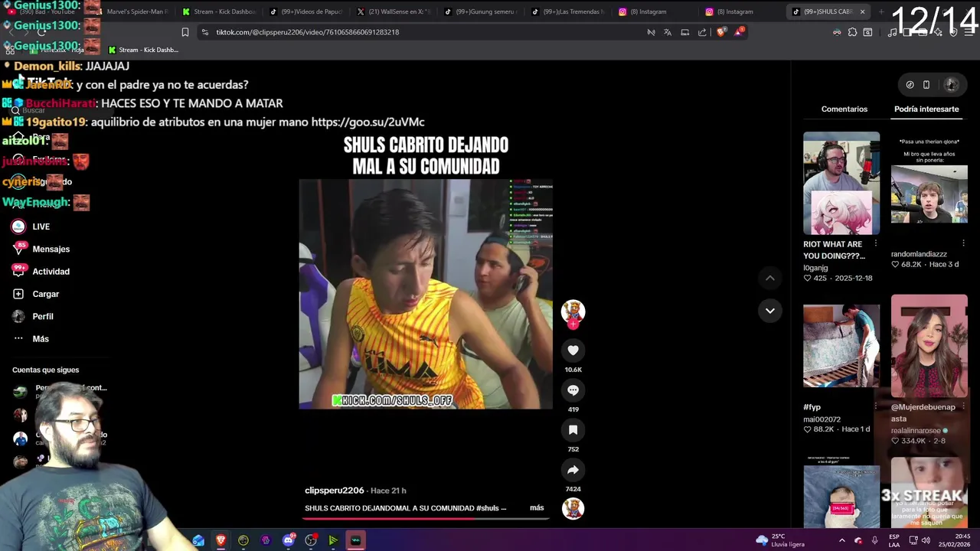
Task: Open the ESP LAA language switcher
Action: click(894, 540)
